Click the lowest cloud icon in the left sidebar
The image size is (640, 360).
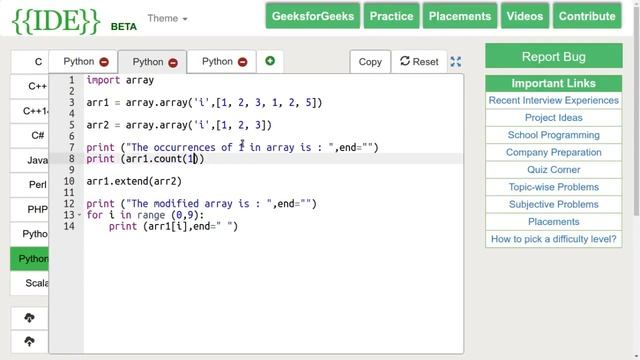(29, 341)
